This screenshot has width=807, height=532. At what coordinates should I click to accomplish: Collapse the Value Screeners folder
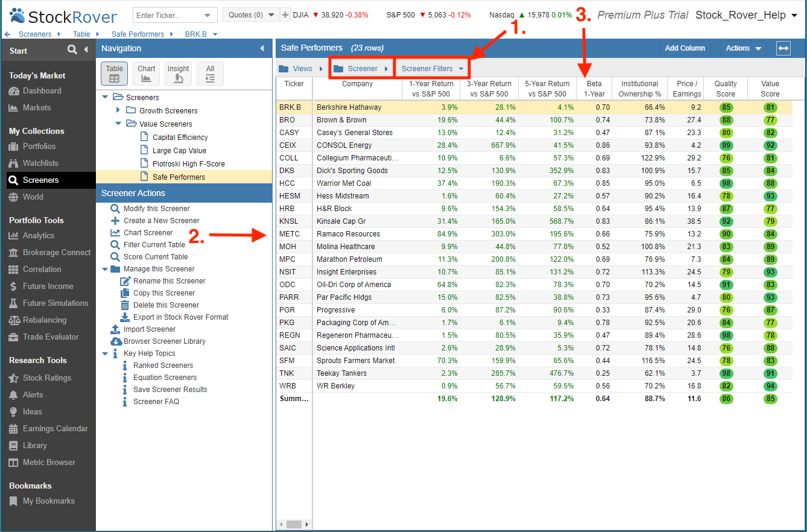(118, 124)
